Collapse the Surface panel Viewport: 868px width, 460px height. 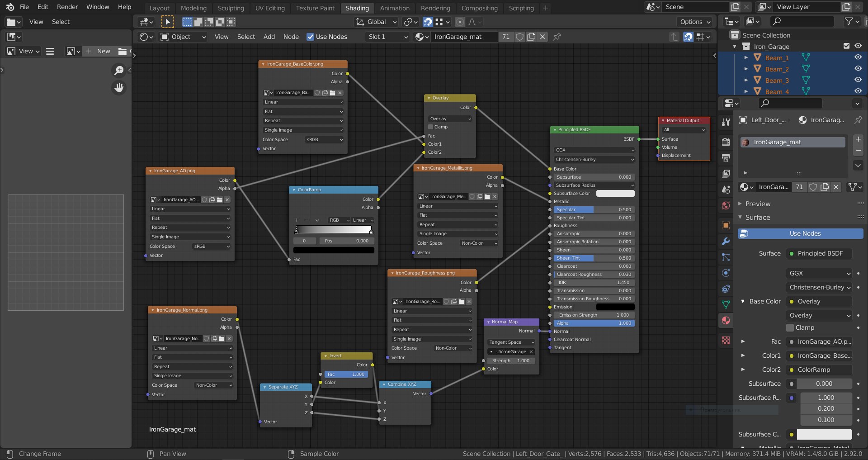[x=758, y=218]
